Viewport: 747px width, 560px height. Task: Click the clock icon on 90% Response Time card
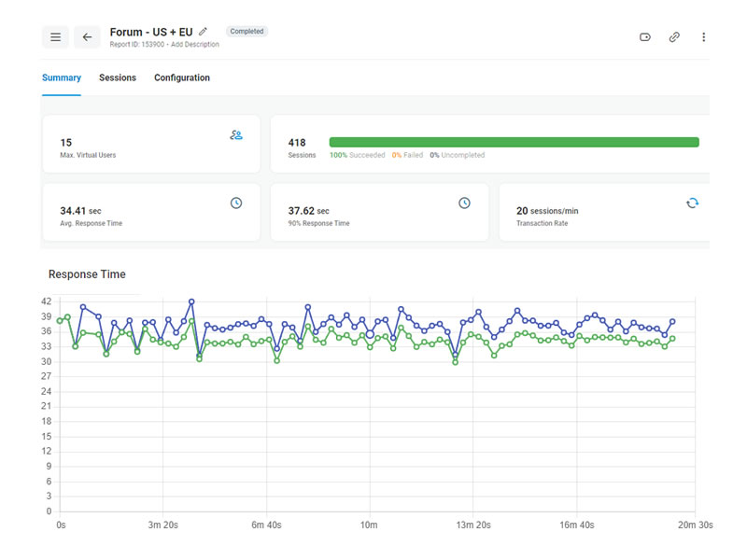[x=464, y=203]
